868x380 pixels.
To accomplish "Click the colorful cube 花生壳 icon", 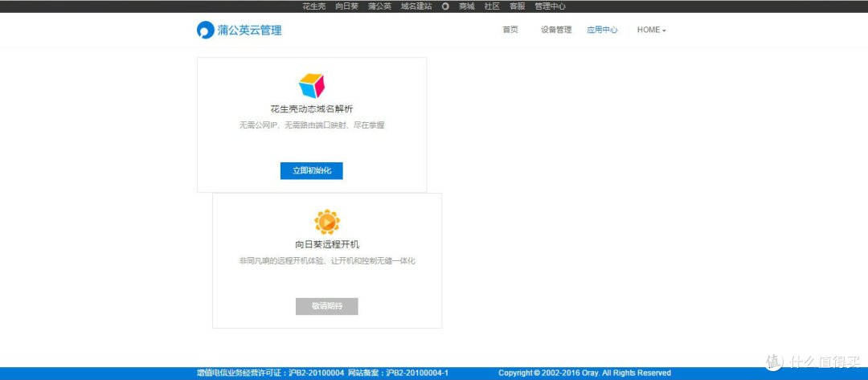I will [x=312, y=86].
